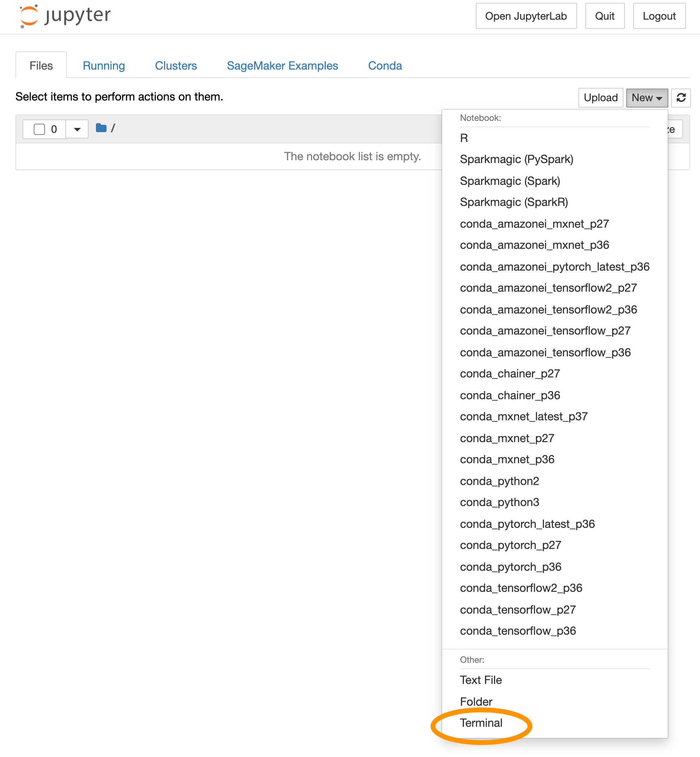Open the root folder icon

[101, 128]
